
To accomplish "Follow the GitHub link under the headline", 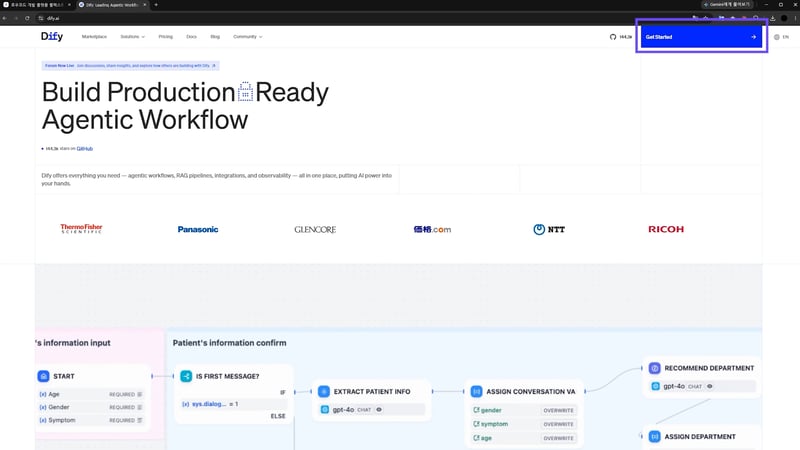I will pyautogui.click(x=85, y=148).
